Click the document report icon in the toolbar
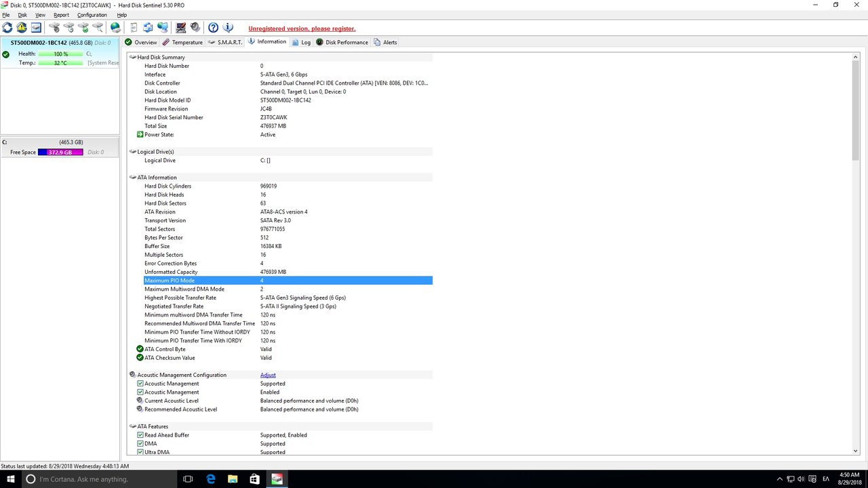Image resolution: width=868 pixels, height=488 pixels. (x=134, y=28)
